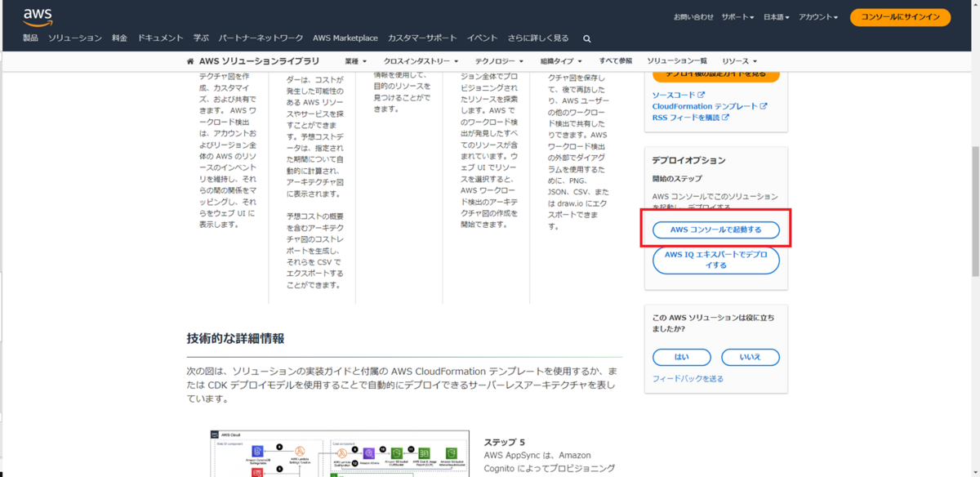Viewport: 980px width, 477px height.
Task: Click いいえ feedback button
Action: click(751, 357)
